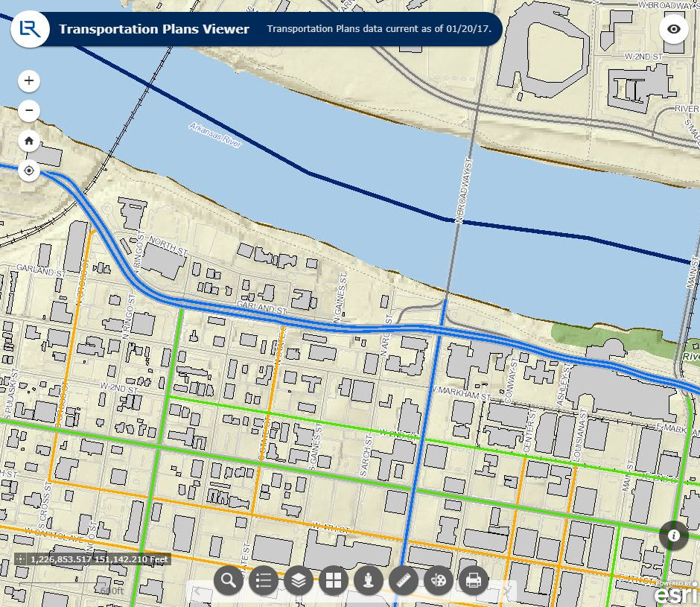The image size is (700, 607).
Task: Select the data currency notice text
Action: [377, 28]
